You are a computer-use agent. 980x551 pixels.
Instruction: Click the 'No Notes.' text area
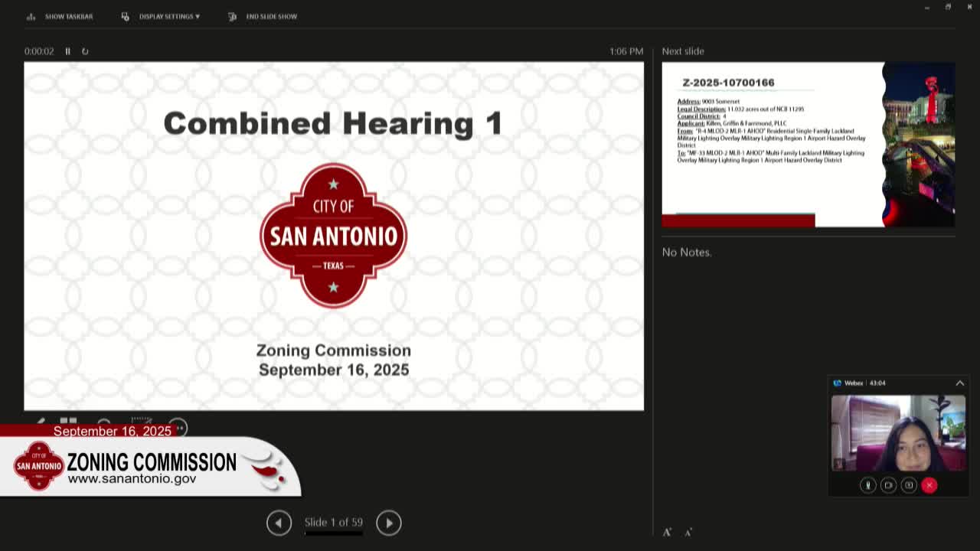coord(687,252)
